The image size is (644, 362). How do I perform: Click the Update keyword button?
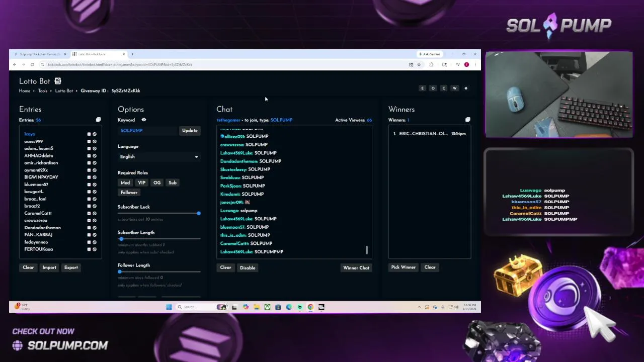[190, 131]
